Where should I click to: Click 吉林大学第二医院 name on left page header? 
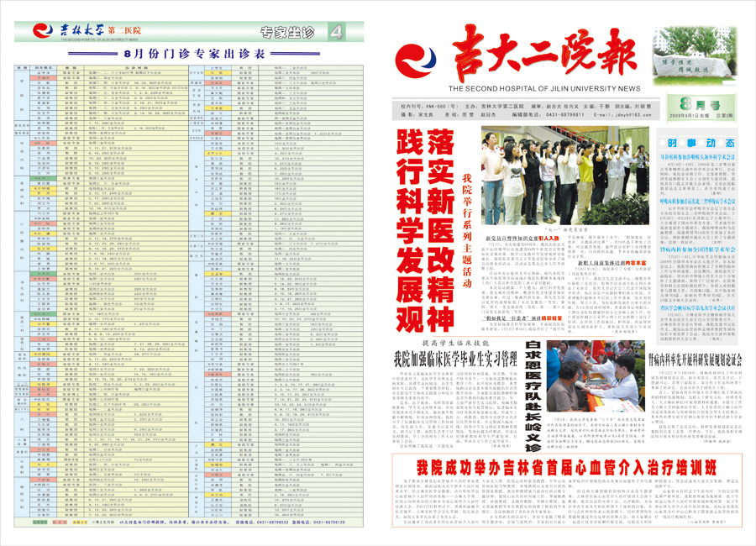point(100,30)
